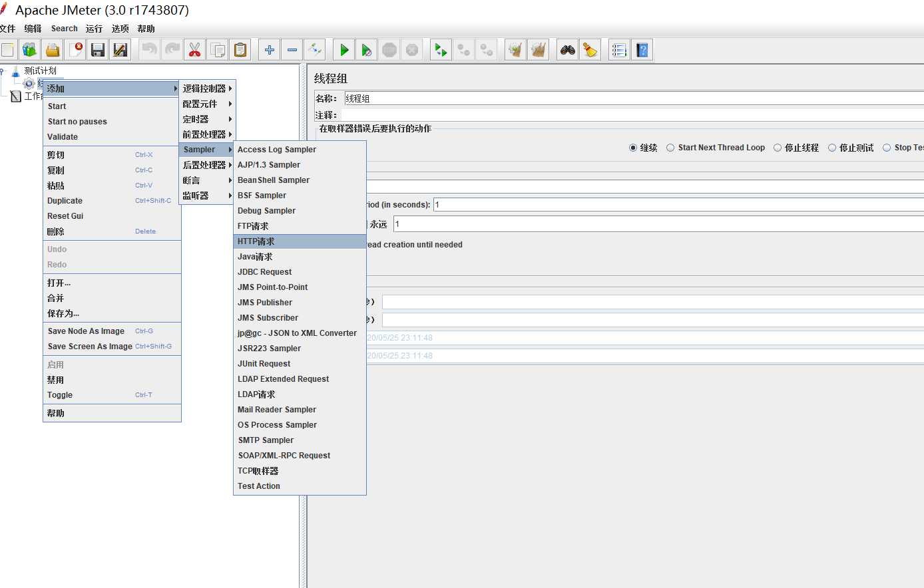Click the Stop test icon
Image resolution: width=924 pixels, height=588 pixels.
[389, 50]
